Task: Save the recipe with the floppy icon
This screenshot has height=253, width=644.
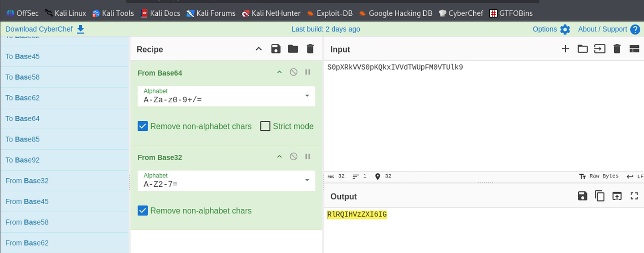Action: click(x=276, y=49)
